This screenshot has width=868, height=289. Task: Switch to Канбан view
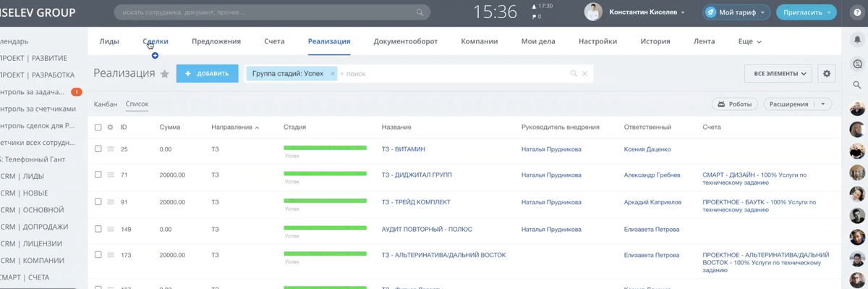point(106,104)
